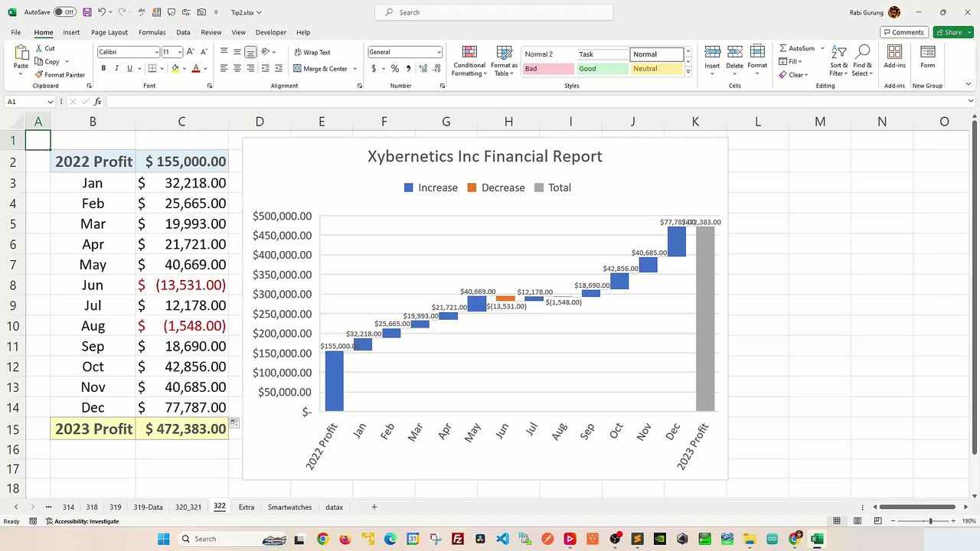Click the Fill Color yellow swatch
Image resolution: width=980 pixels, height=551 pixels.
coord(175,68)
